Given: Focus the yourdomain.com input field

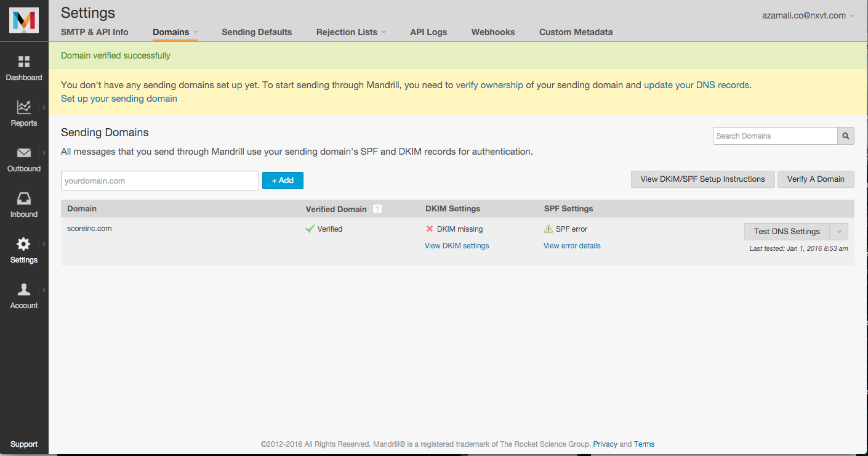Looking at the screenshot, I should pos(160,181).
